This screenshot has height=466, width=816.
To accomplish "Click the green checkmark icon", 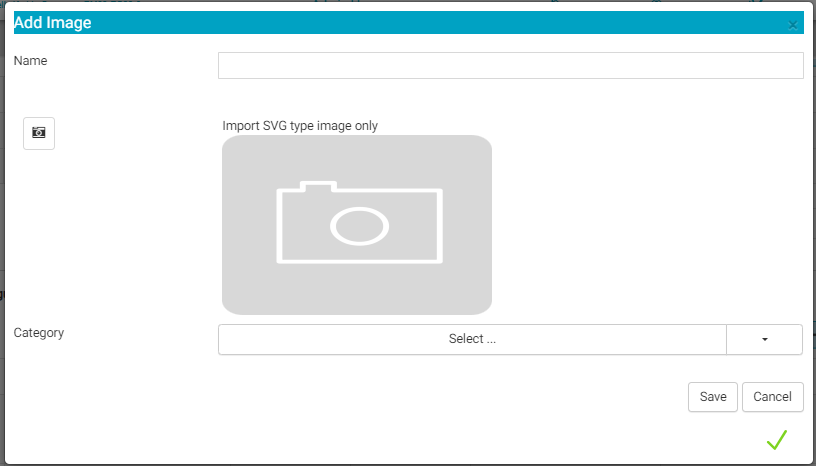I will [776, 439].
